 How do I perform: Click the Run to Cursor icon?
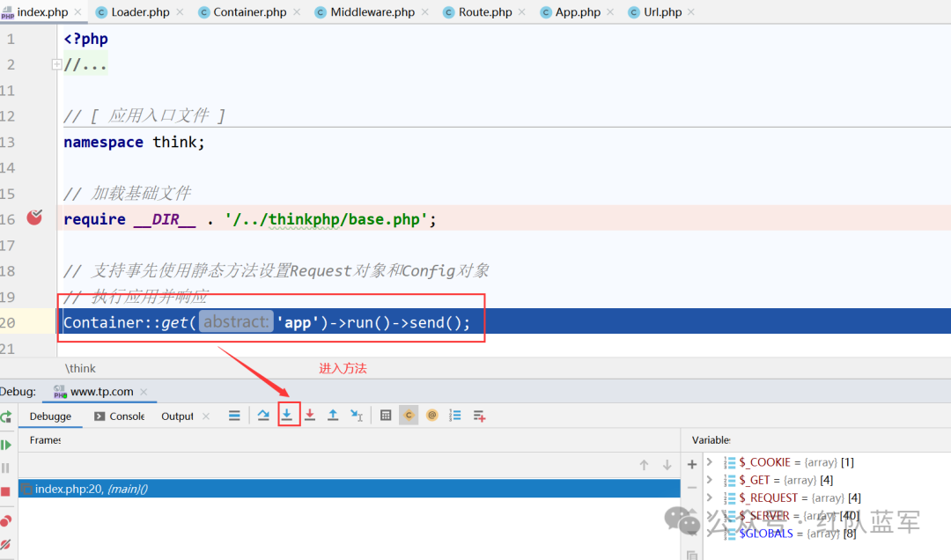(357, 416)
